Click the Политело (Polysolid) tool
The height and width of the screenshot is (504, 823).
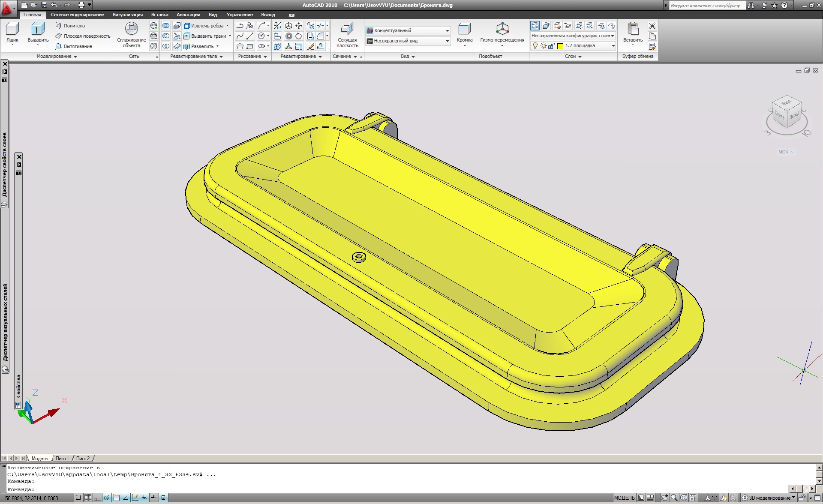tap(70, 26)
